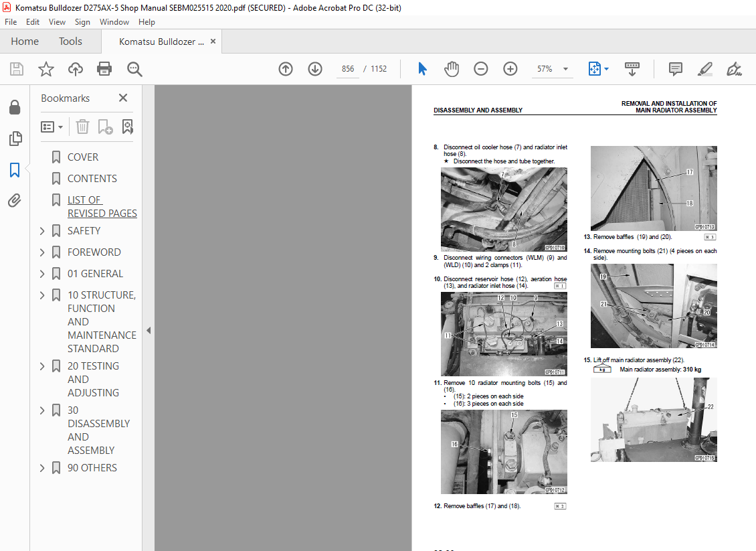Click the total pages text '1152'
The width and height of the screenshot is (756, 551).
click(379, 69)
